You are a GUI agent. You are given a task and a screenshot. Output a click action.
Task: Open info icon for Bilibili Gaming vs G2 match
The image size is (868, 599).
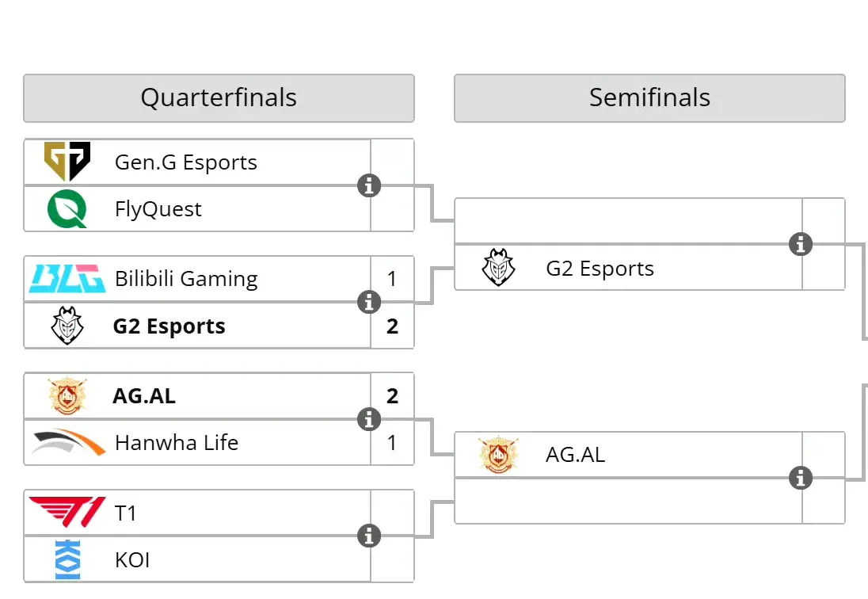369,302
